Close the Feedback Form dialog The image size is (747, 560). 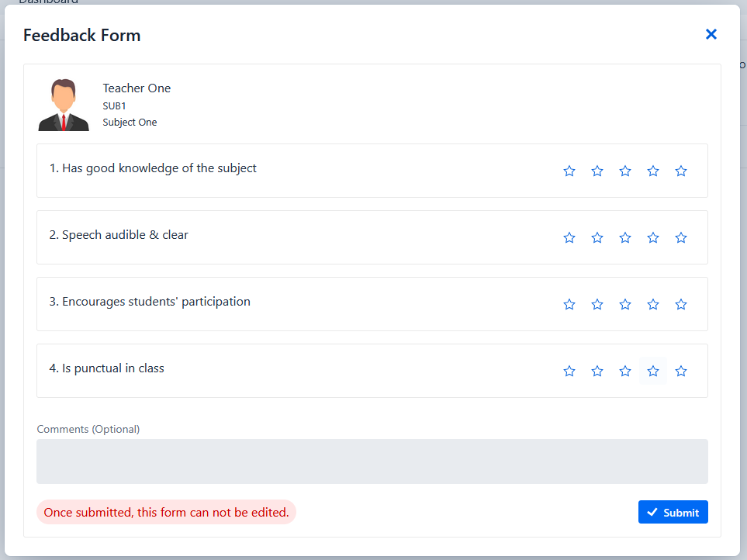(711, 34)
